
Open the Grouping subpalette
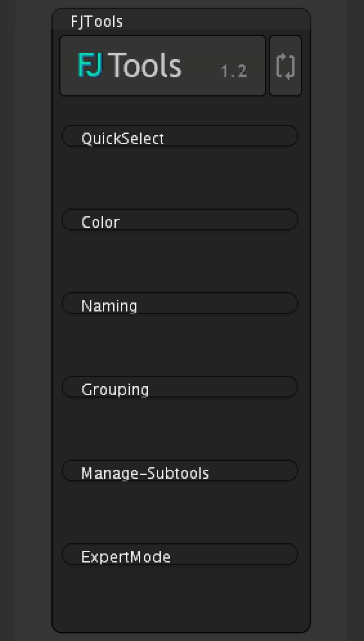point(180,387)
